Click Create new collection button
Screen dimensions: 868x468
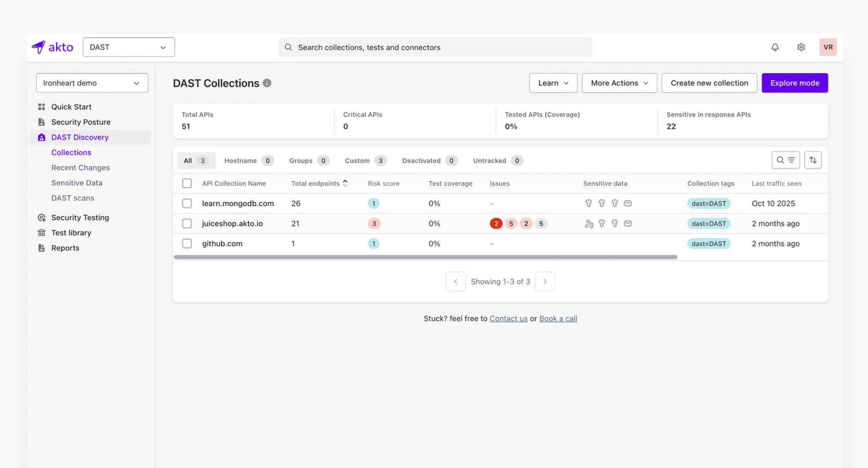pyautogui.click(x=709, y=83)
